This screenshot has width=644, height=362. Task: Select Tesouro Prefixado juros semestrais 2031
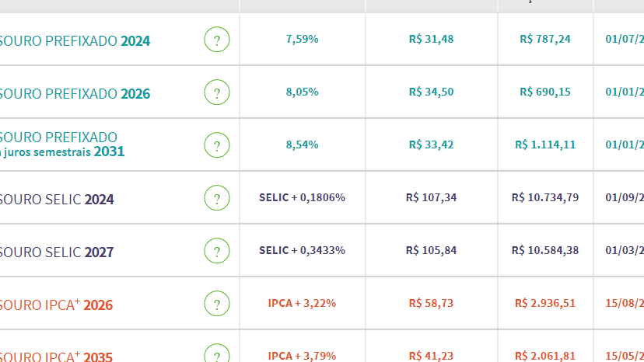(62, 144)
